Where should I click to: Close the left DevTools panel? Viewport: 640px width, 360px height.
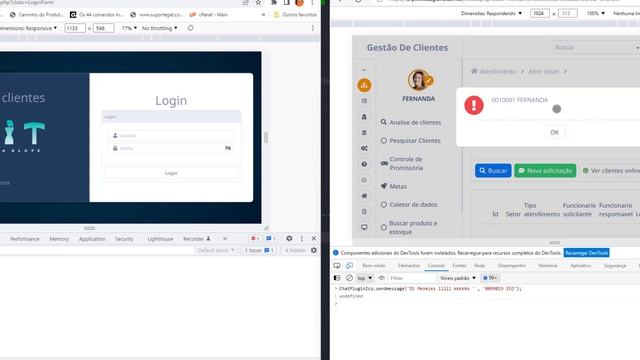tap(314, 238)
